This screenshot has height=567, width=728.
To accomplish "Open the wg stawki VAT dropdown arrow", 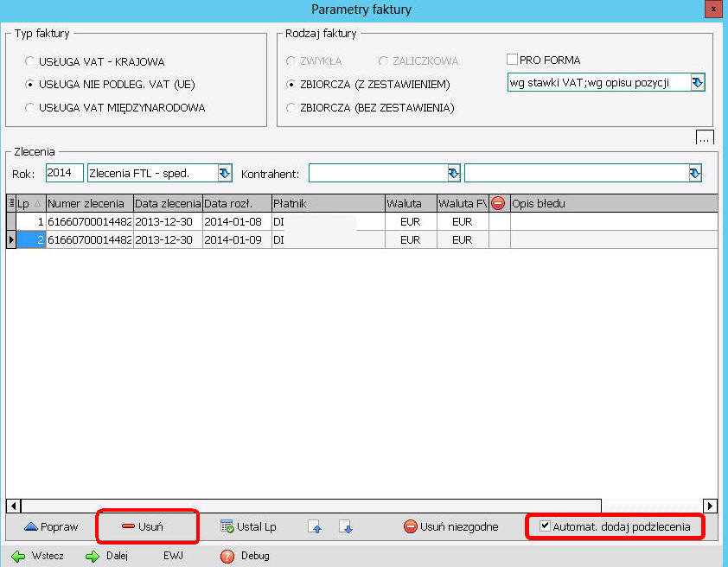I will 698,82.
